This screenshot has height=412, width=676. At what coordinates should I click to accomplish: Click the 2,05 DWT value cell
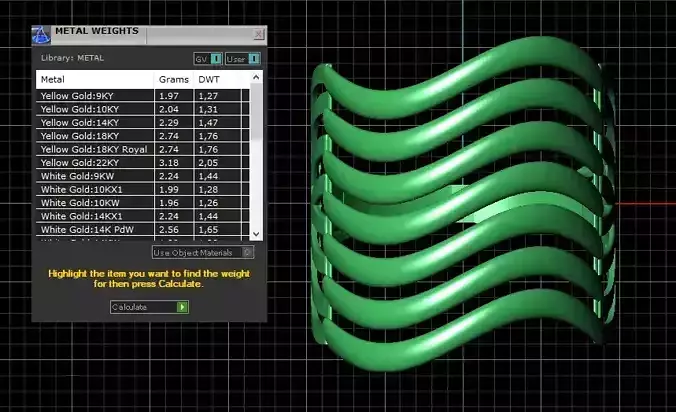[218, 162]
